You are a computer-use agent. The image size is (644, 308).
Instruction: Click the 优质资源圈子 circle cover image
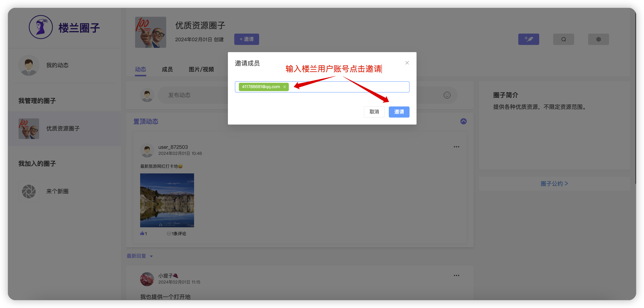pos(150,32)
